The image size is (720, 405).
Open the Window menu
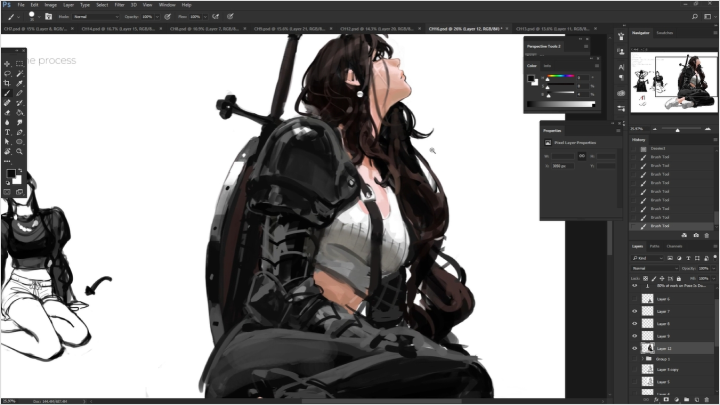[x=167, y=5]
